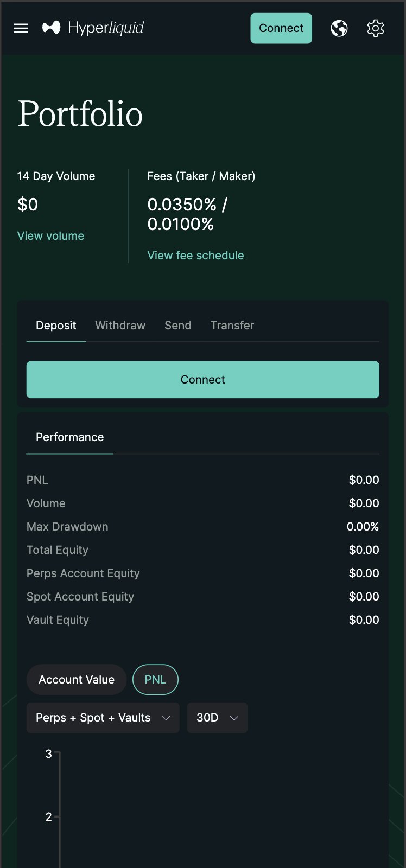
Task: Select the PNL chart view pill
Action: 155,679
